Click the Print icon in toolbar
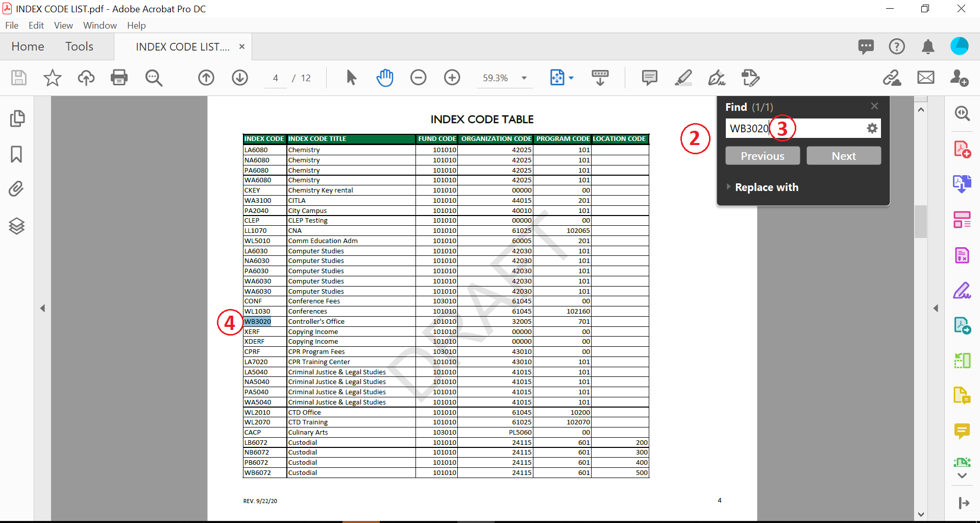Viewport: 980px width, 523px height. [119, 78]
